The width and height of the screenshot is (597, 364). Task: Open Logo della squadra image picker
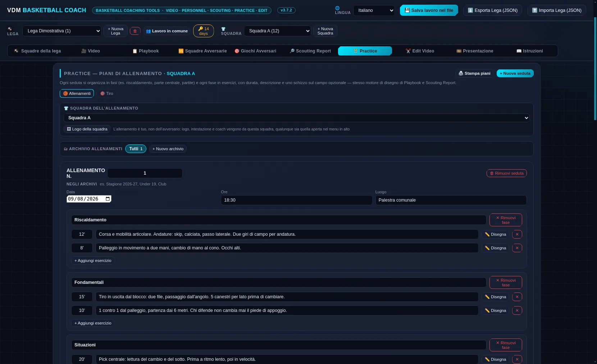87,129
